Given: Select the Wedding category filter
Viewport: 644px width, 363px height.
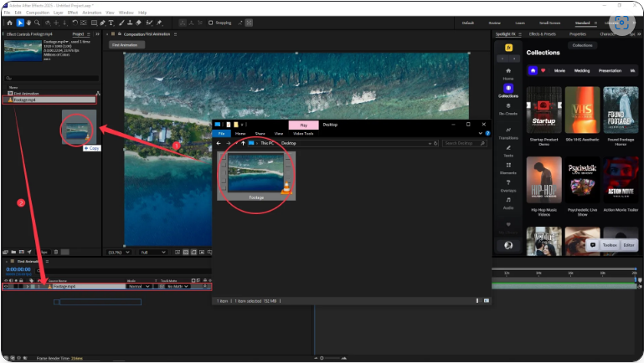Looking at the screenshot, I should pos(582,70).
